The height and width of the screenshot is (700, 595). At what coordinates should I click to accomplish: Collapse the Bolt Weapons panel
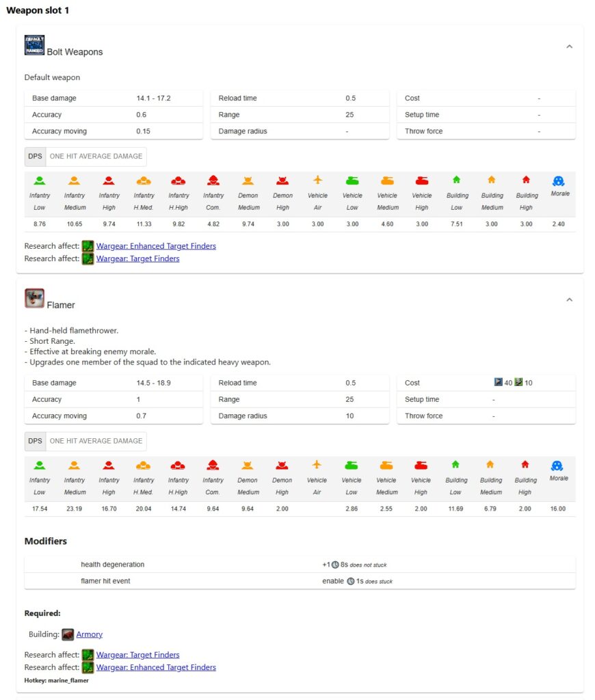tap(569, 46)
